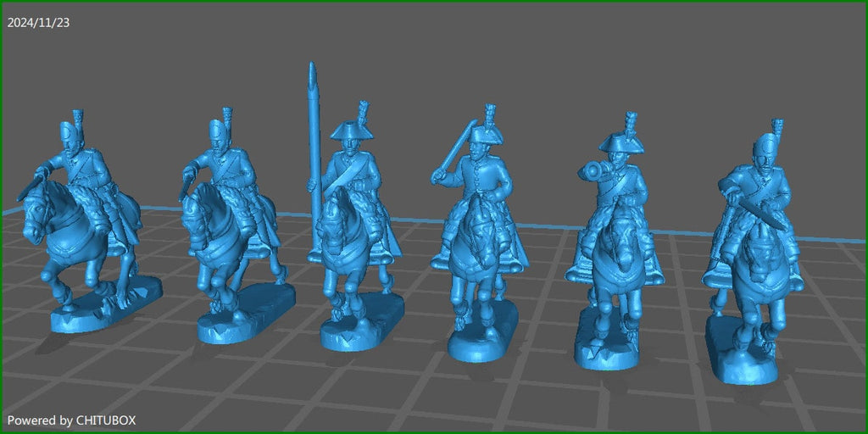Click the "Powered by CHITUBOX" watermark
868x434 pixels.
click(x=71, y=420)
